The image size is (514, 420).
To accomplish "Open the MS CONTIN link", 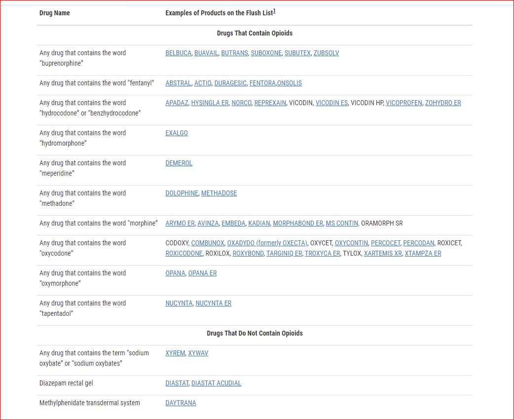I will (342, 224).
